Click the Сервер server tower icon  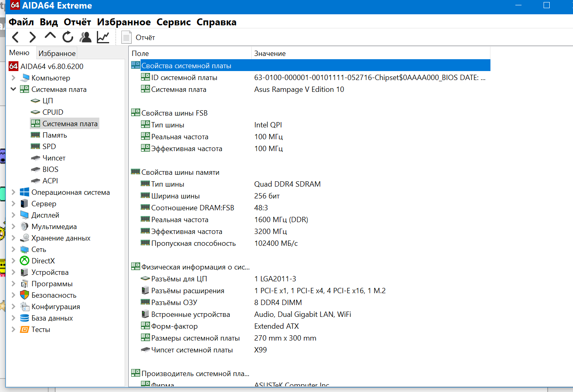click(x=25, y=204)
